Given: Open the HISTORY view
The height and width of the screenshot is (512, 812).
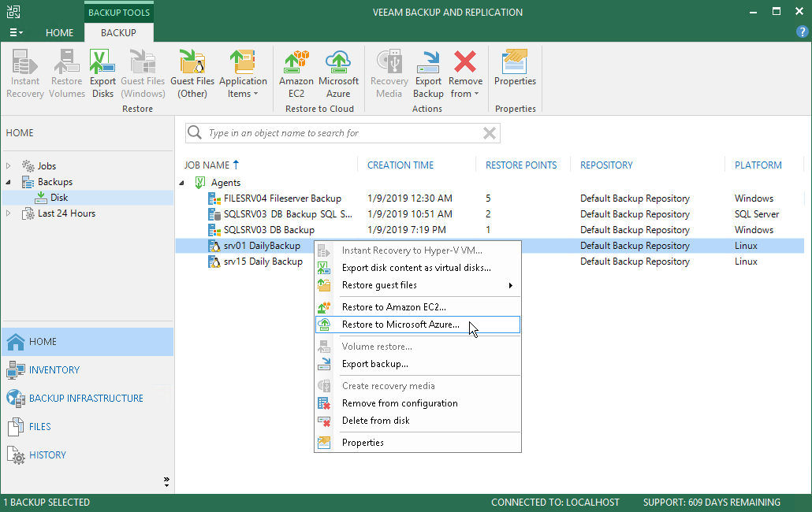Looking at the screenshot, I should [x=88, y=455].
